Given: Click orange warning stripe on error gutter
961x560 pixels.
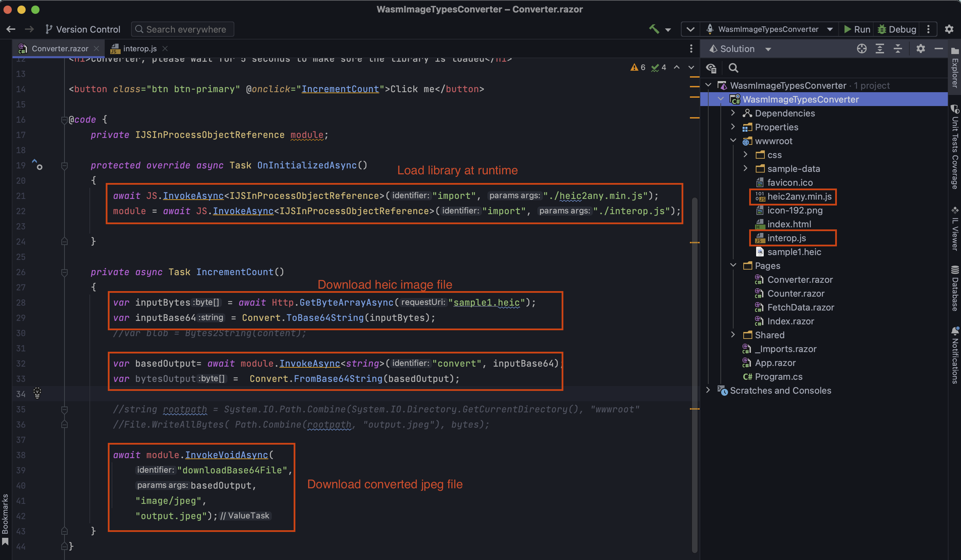Looking at the screenshot, I should pyautogui.click(x=694, y=87).
